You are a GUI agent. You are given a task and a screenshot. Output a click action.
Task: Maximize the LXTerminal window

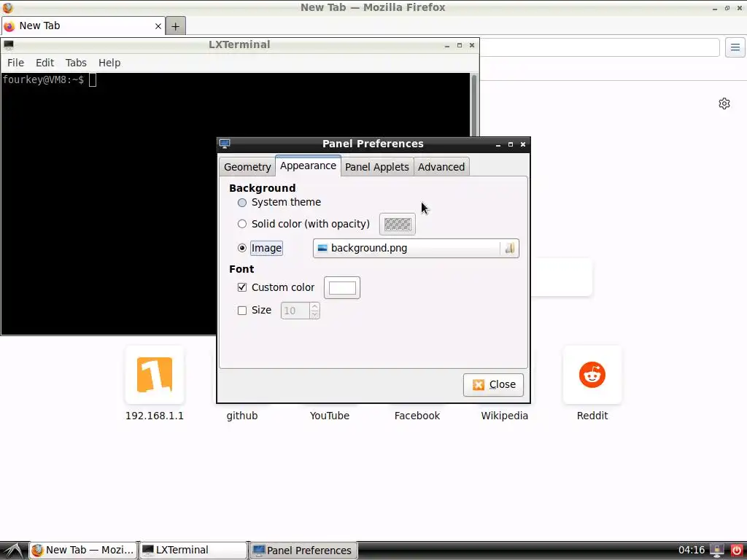pos(460,45)
